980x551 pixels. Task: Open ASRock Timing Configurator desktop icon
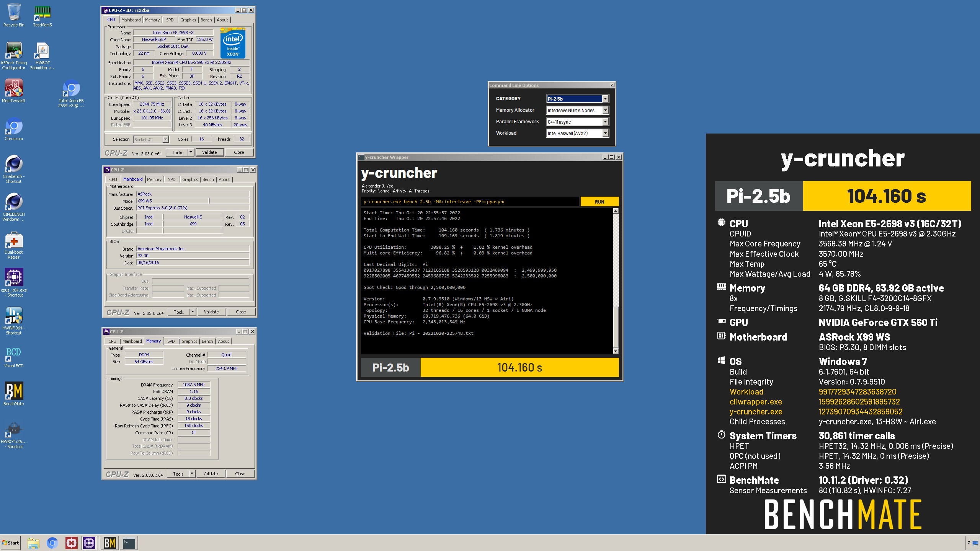(14, 56)
